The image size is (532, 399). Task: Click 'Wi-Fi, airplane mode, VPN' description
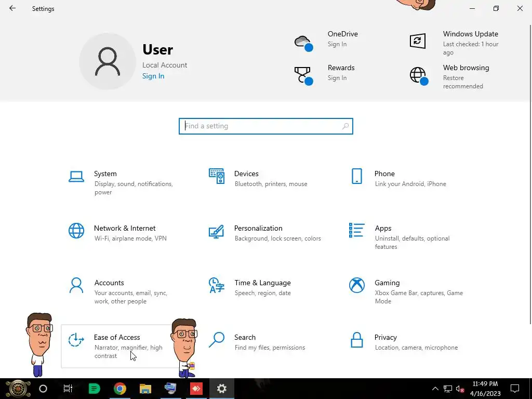(130, 238)
